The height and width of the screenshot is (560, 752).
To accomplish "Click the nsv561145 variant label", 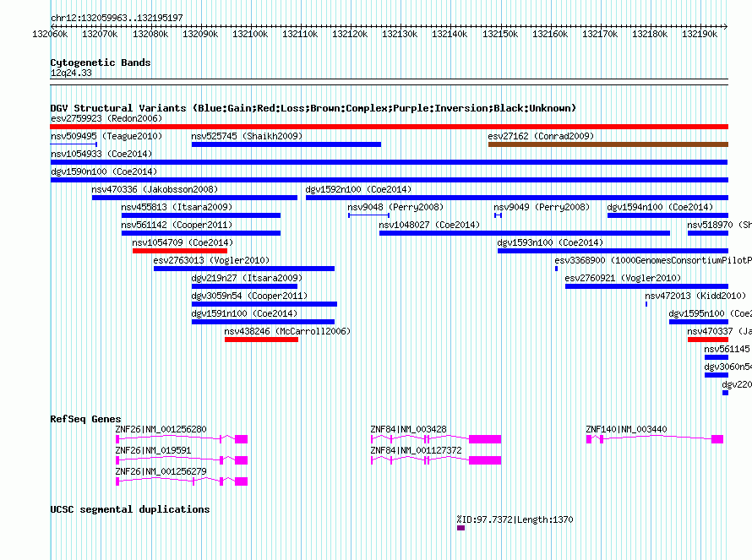I will point(727,349).
